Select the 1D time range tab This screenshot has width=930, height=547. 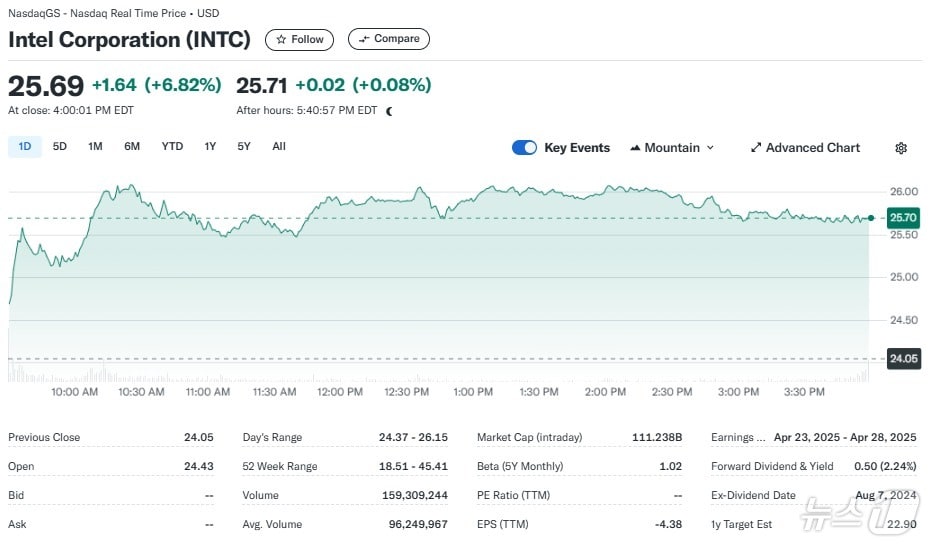click(25, 147)
